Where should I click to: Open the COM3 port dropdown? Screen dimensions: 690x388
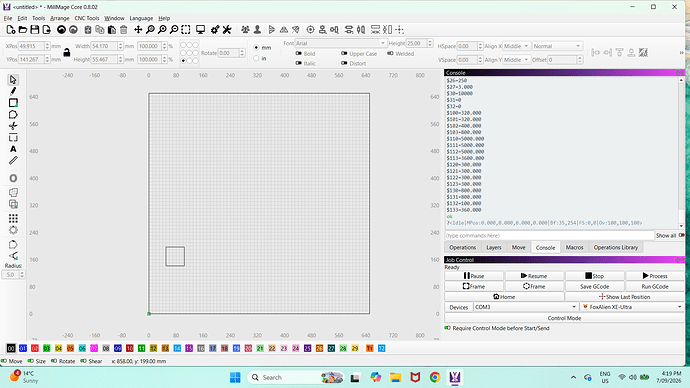tap(525, 307)
